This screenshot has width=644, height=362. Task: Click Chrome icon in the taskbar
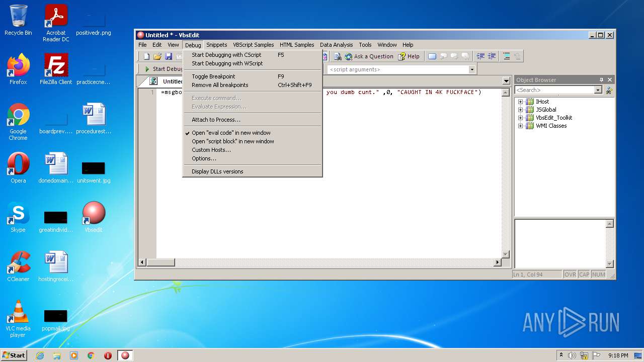[x=91, y=355]
